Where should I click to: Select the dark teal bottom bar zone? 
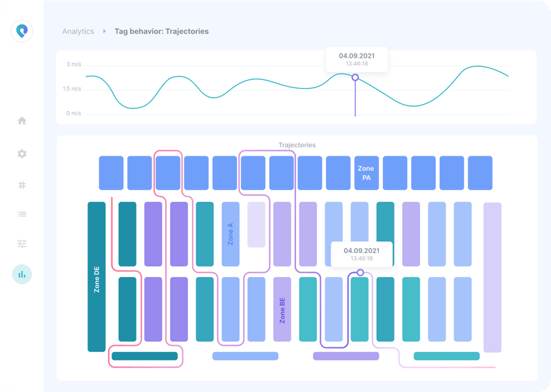click(x=145, y=356)
